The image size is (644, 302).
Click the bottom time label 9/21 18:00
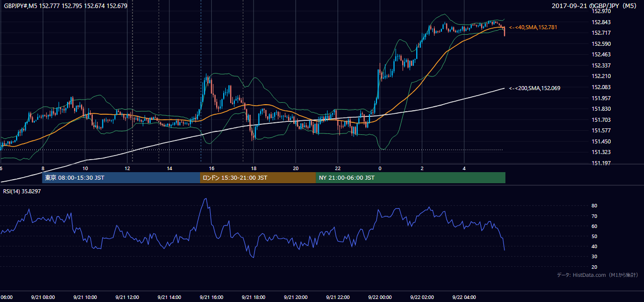tap(253, 297)
